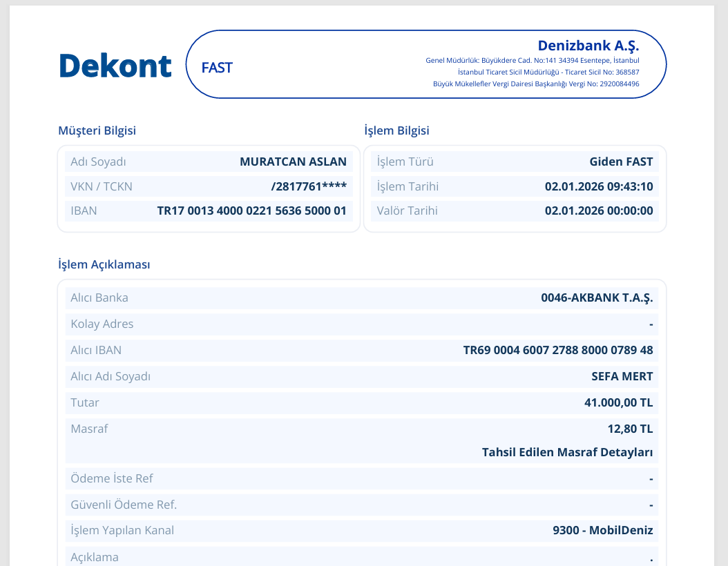This screenshot has height=566, width=728.
Task: Click the Ticaret Sicil No: 368587 line
Action: click(x=548, y=72)
